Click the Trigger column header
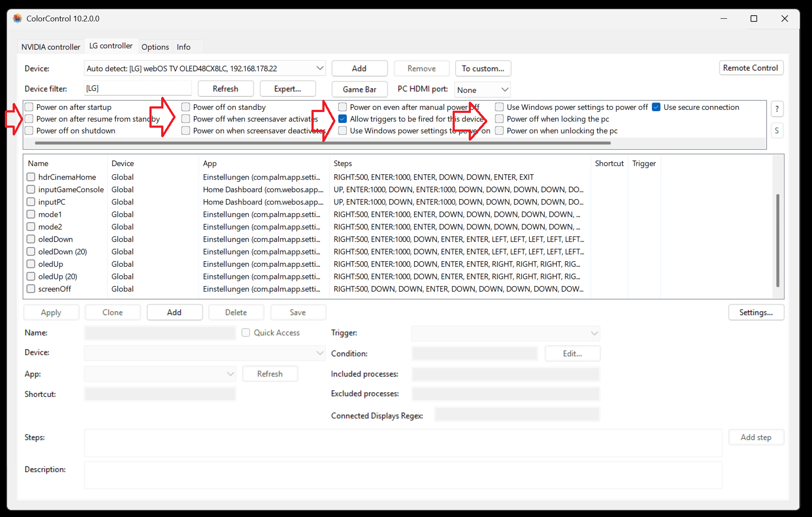This screenshot has width=812, height=517. 644,163
